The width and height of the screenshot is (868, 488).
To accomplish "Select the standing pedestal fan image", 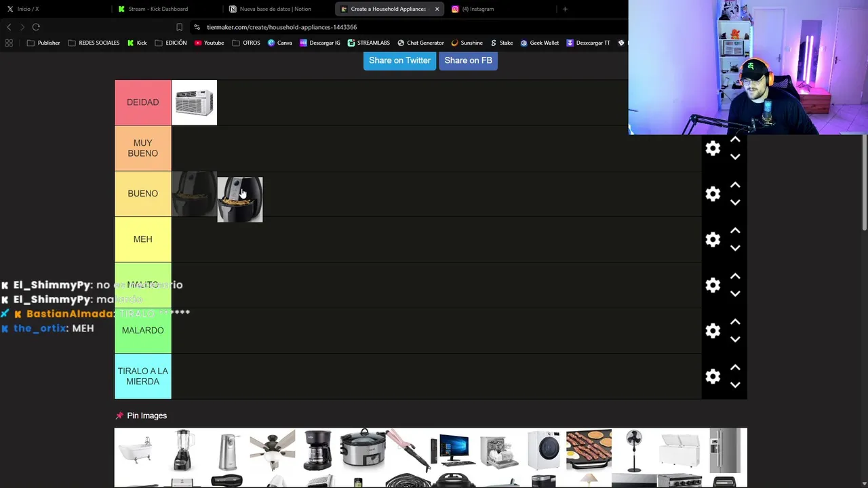I will pyautogui.click(x=634, y=449).
